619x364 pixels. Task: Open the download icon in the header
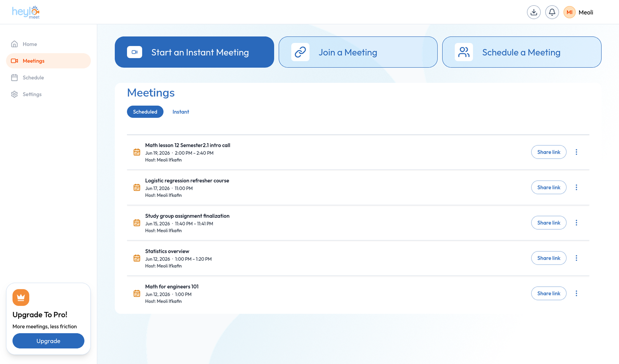[x=534, y=12]
